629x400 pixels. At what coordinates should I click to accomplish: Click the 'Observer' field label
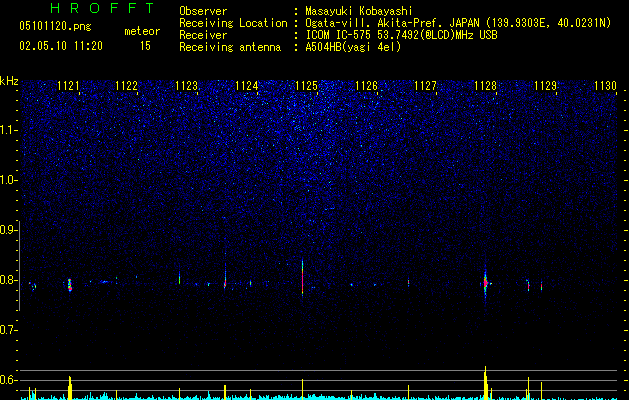[203, 11]
